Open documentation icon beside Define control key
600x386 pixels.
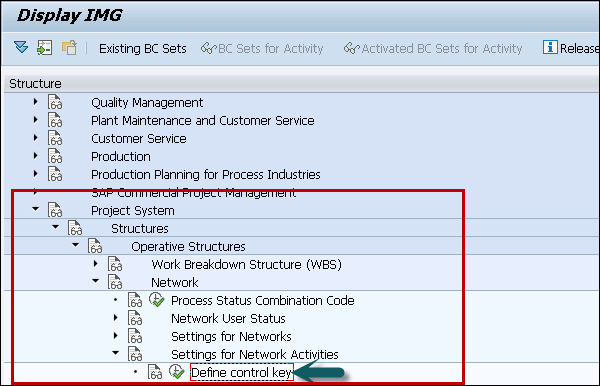pyautogui.click(x=155, y=372)
